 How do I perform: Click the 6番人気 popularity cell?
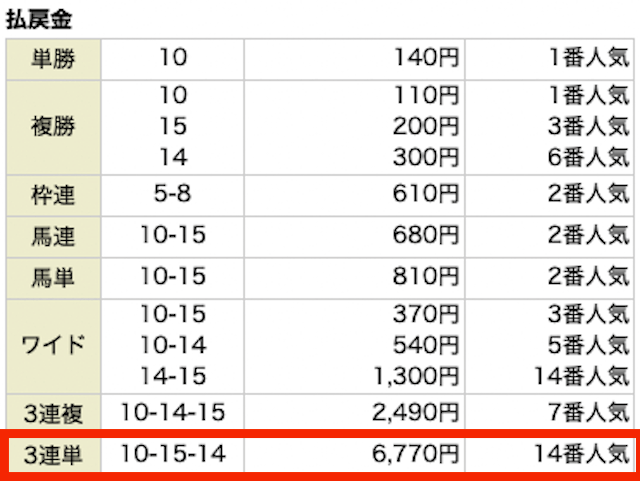pyautogui.click(x=588, y=157)
